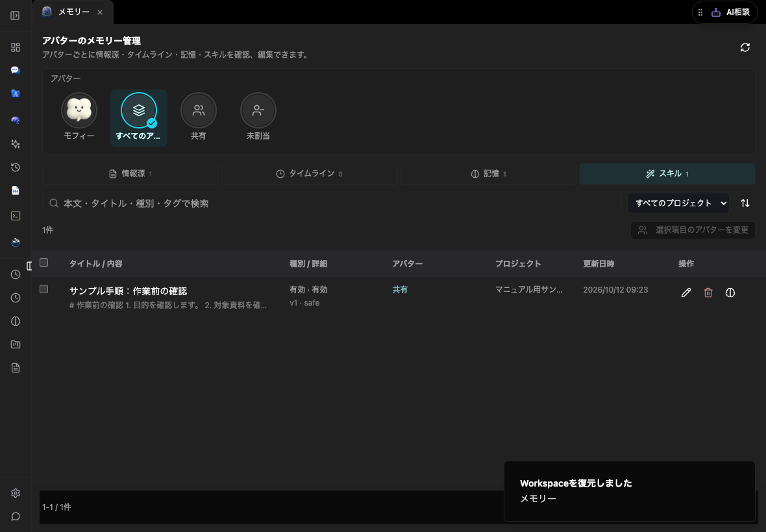Open the blue network folder icon
766x532 pixels.
(x=15, y=93)
